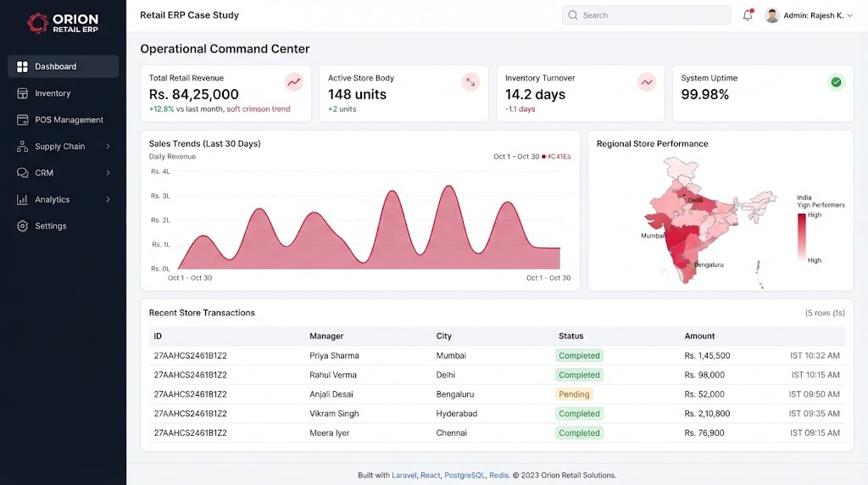Click the Status column header

(570, 336)
